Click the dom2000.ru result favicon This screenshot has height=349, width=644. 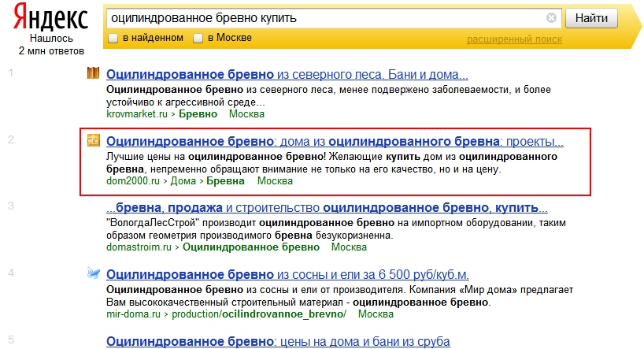click(93, 141)
